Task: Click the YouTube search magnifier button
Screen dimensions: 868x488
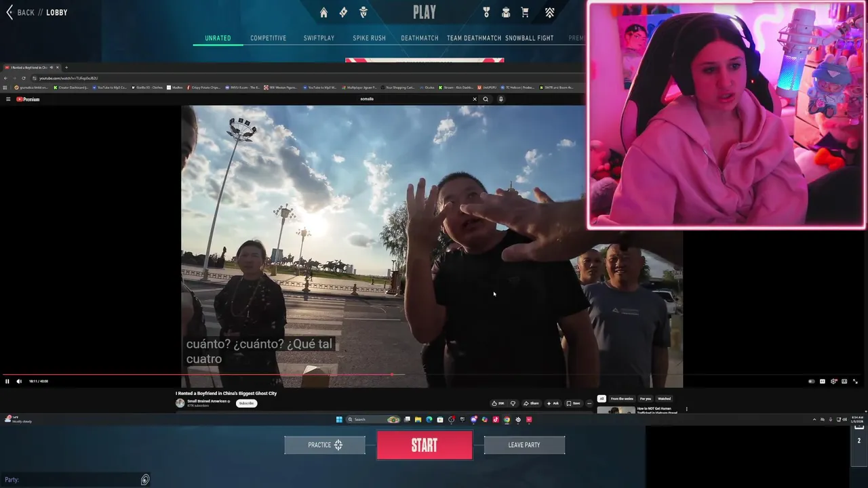Action: click(486, 99)
